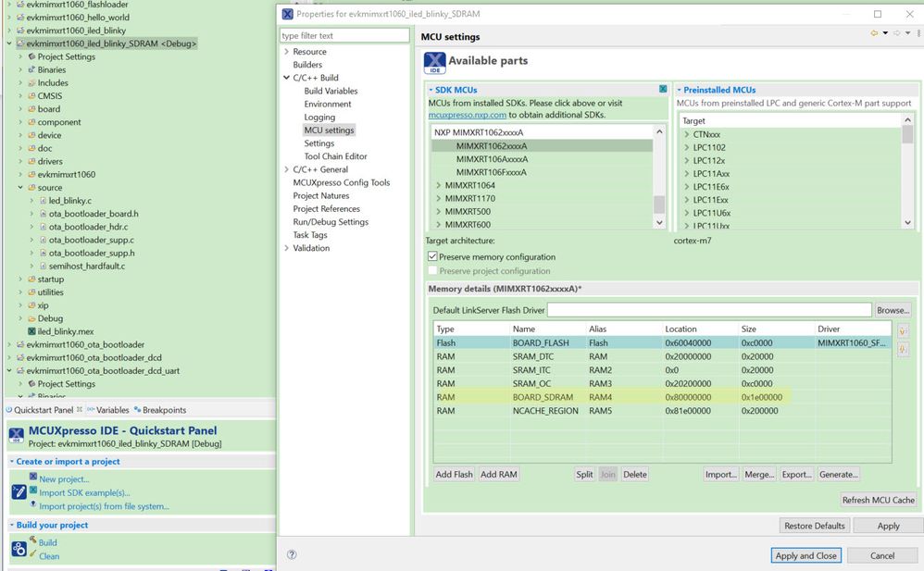Toggle Preserve memory configuration checkbox
This screenshot has width=924, height=571.
pyautogui.click(x=432, y=256)
